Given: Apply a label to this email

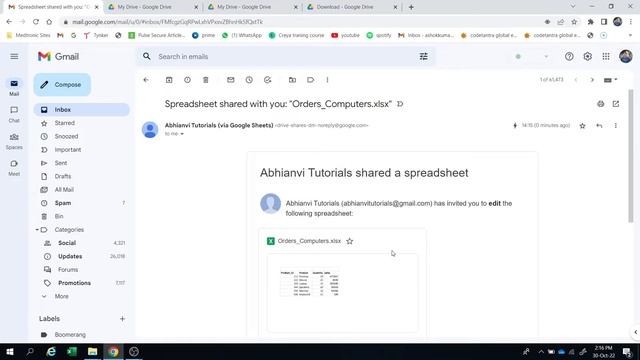Looking at the screenshot, I should [311, 80].
